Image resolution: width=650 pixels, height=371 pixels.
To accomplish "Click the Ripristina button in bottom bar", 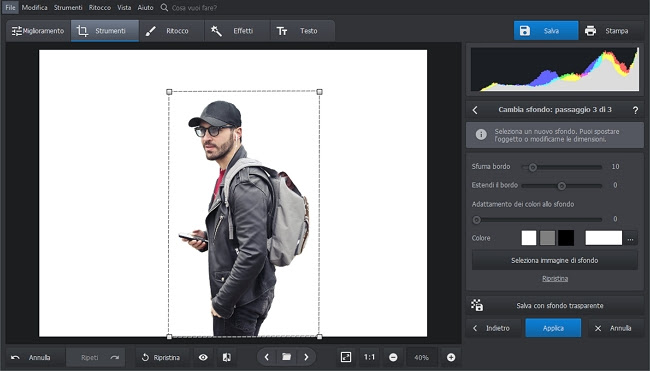I will coord(161,357).
